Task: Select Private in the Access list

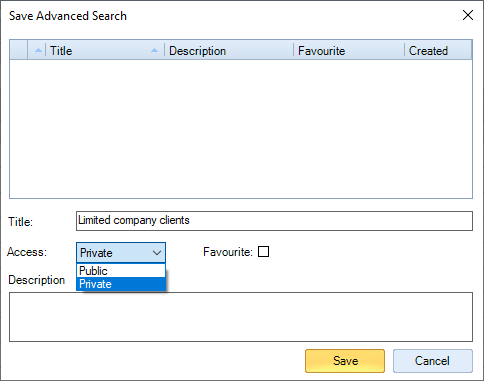Action: [x=121, y=284]
